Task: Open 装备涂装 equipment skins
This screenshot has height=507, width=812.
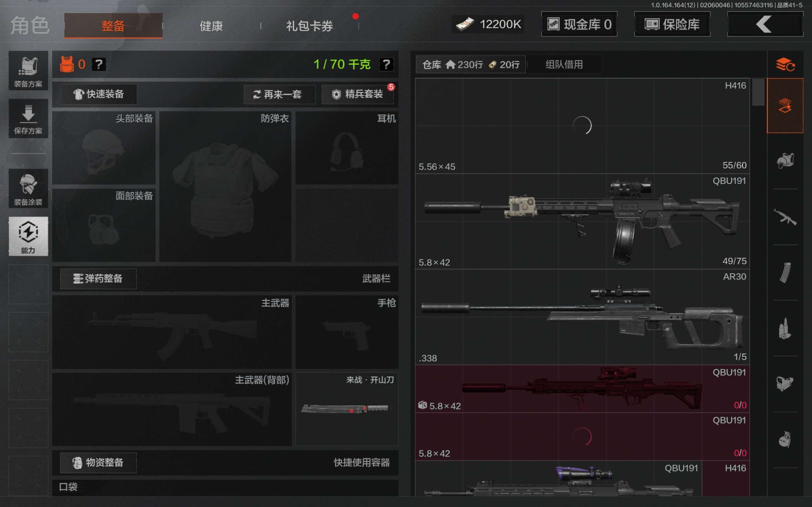Action: (x=28, y=189)
